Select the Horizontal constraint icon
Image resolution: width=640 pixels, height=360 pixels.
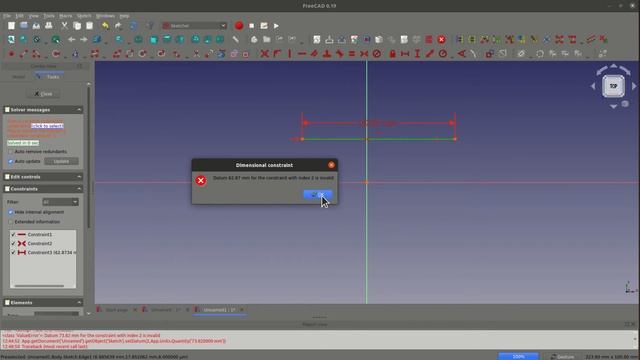302,53
